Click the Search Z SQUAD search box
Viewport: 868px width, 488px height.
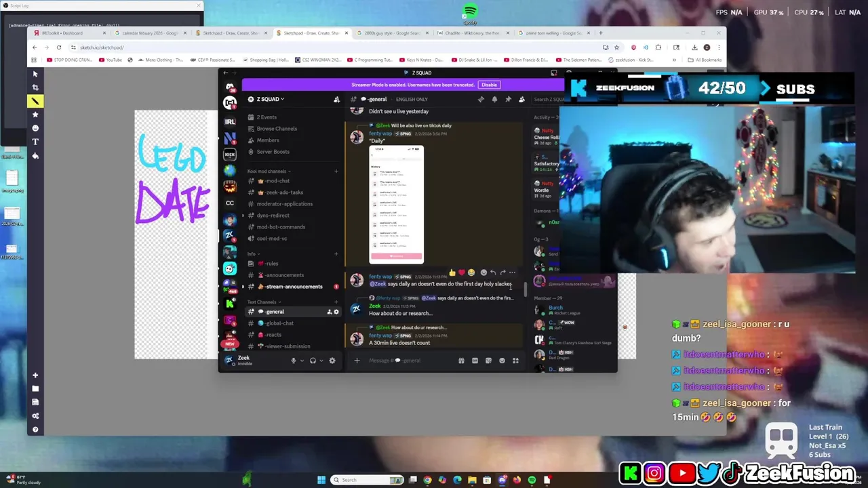click(x=548, y=100)
